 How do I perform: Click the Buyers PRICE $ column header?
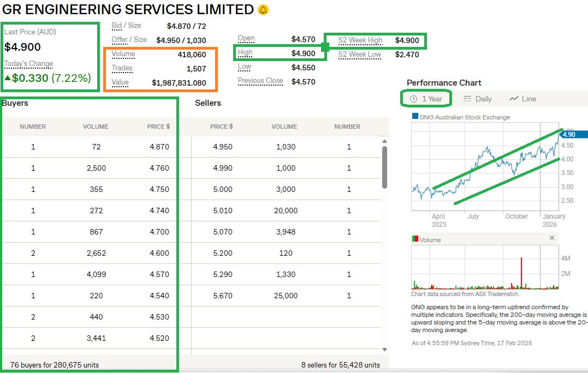pos(158,127)
